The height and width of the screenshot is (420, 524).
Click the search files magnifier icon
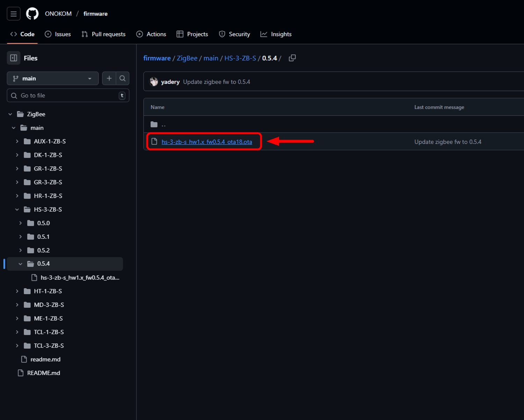click(x=123, y=78)
